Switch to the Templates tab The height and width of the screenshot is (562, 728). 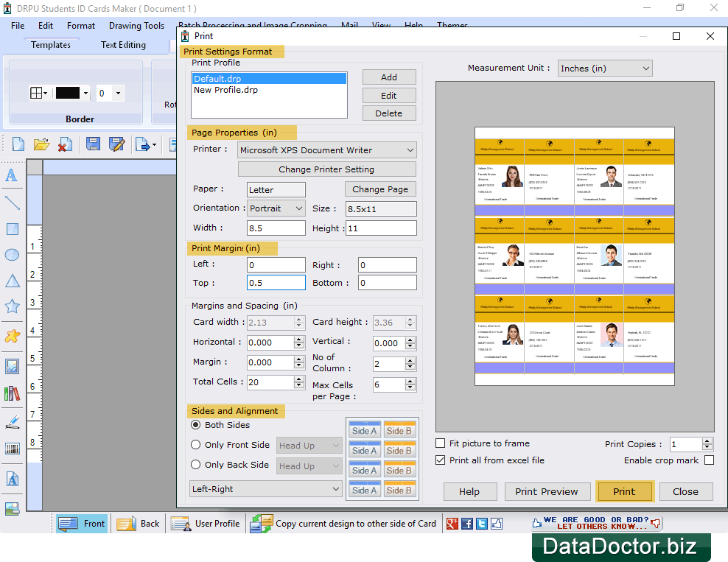[51, 45]
